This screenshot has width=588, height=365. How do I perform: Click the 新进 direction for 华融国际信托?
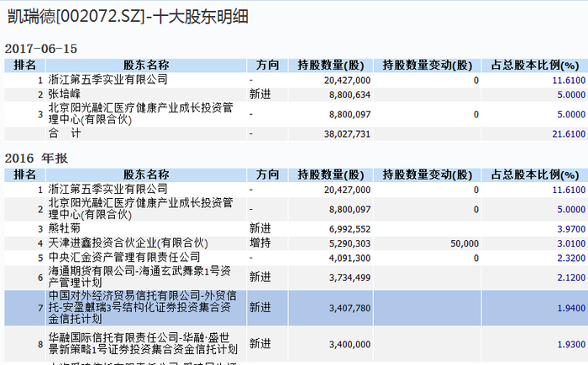260,343
